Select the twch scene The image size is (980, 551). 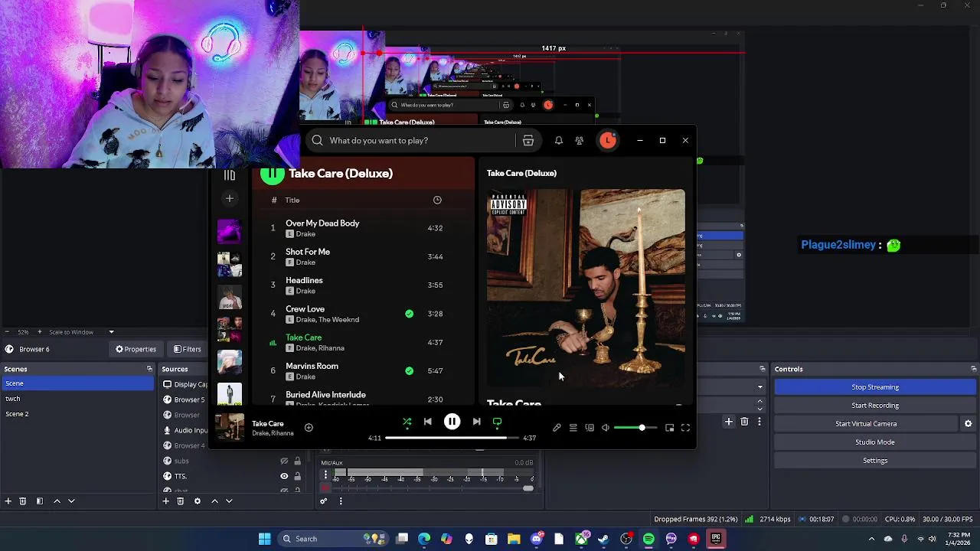point(77,399)
